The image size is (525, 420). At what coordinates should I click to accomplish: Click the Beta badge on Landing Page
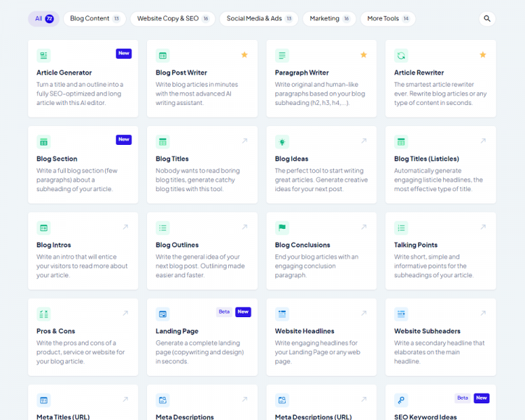pos(224,312)
